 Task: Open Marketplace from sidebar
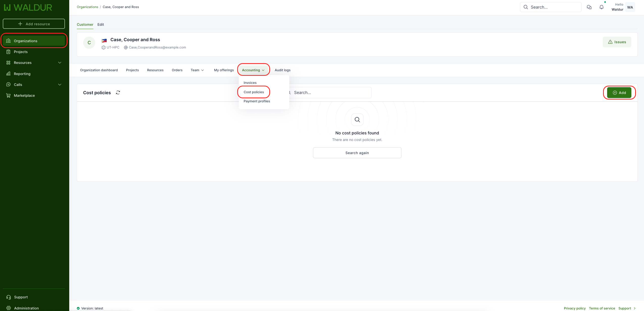24,95
